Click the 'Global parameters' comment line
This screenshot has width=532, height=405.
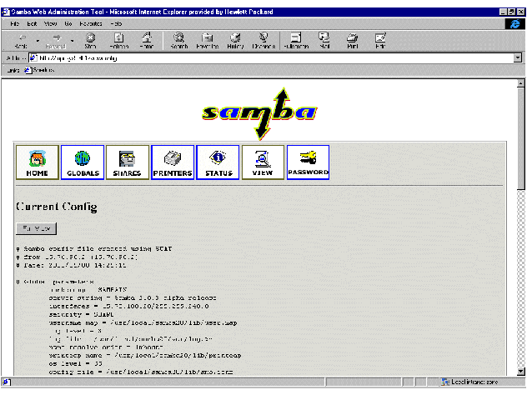click(55, 282)
